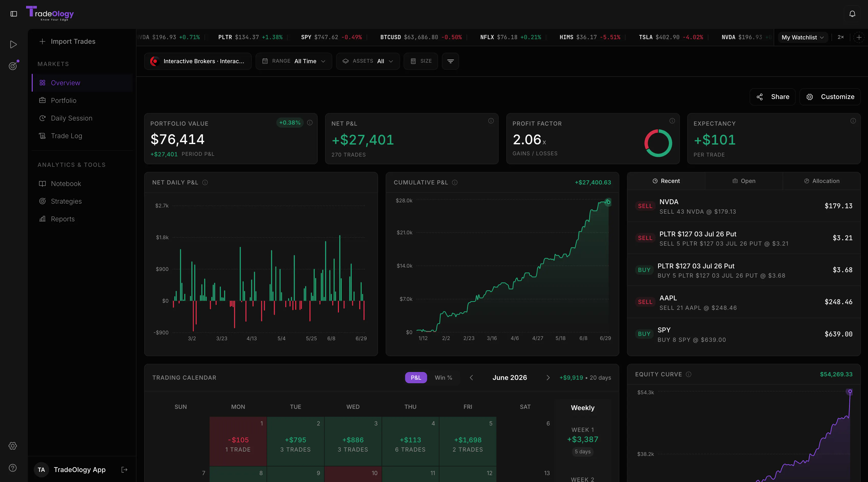Click the TA user avatar

click(x=41, y=469)
